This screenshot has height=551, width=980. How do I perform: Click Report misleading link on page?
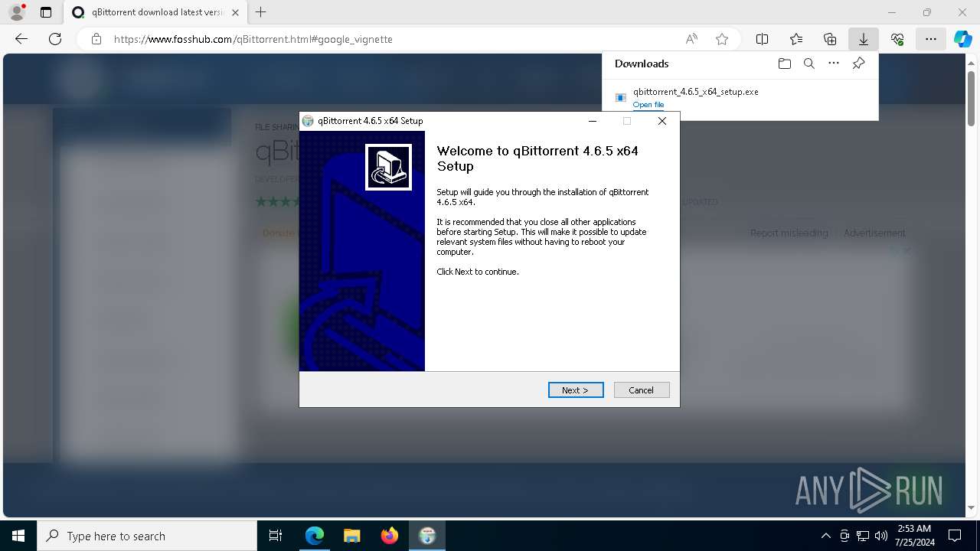(789, 233)
